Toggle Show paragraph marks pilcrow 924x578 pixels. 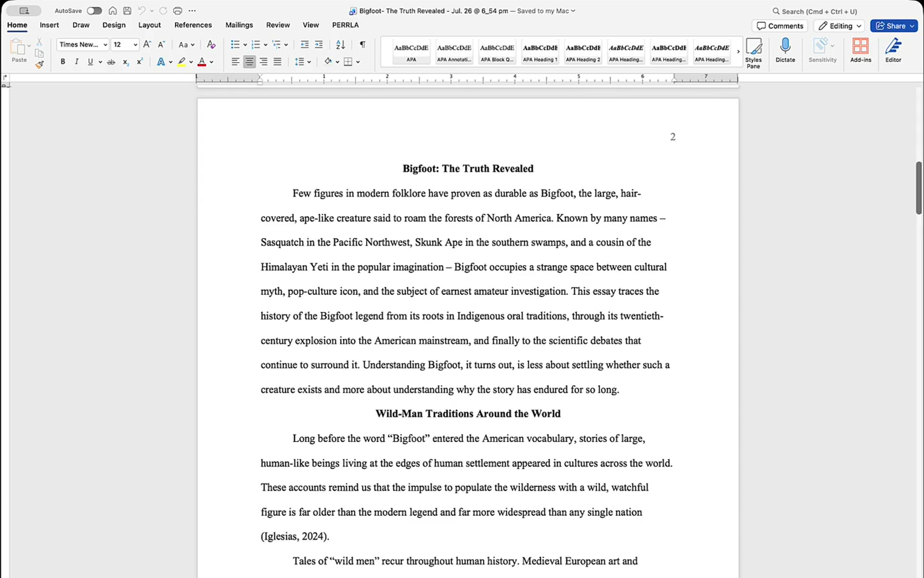362,44
